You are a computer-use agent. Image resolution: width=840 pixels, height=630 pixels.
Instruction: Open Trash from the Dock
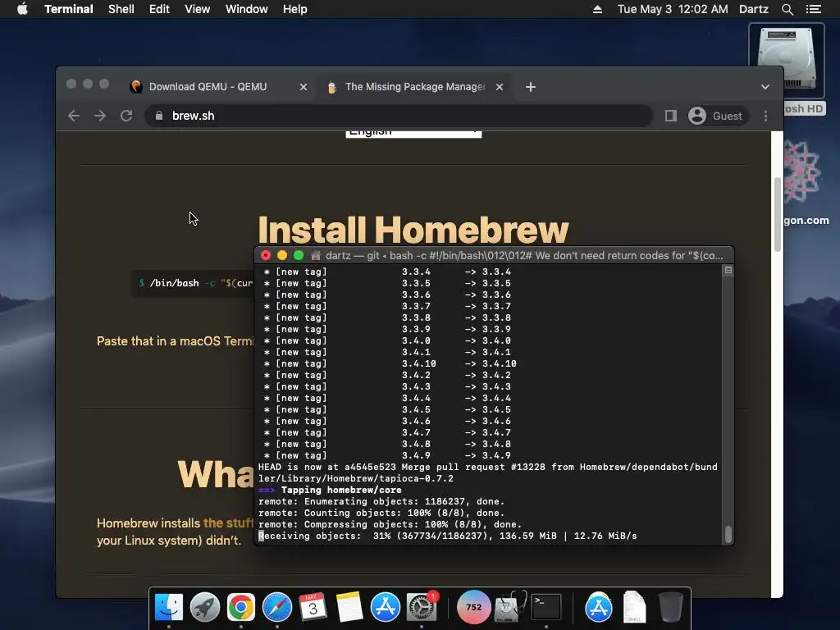(670, 607)
